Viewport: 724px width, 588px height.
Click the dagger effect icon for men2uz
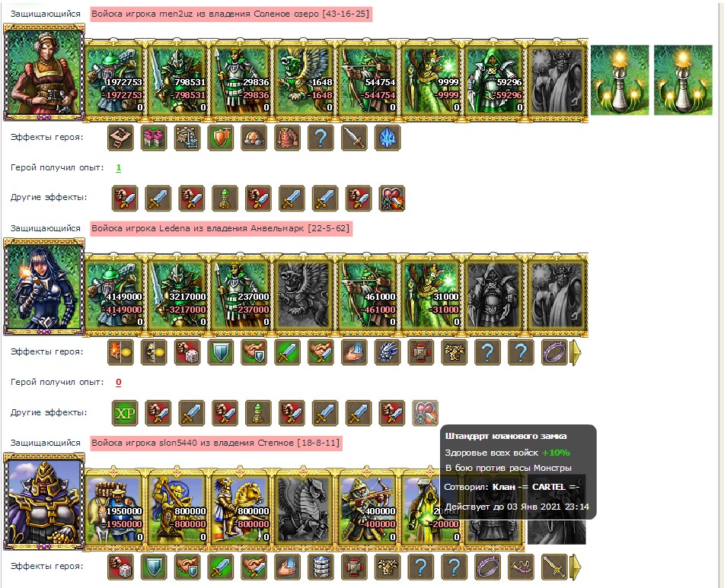pos(354,138)
